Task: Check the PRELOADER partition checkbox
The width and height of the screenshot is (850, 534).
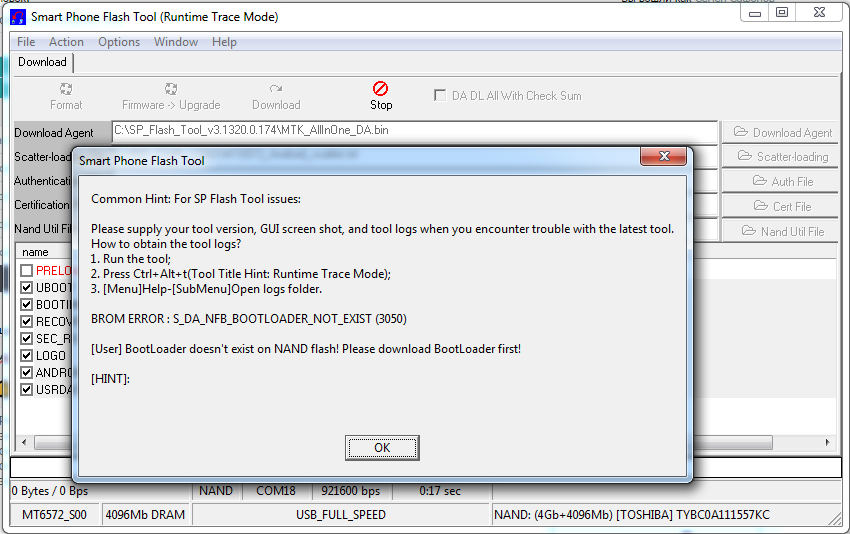Action: click(x=27, y=270)
